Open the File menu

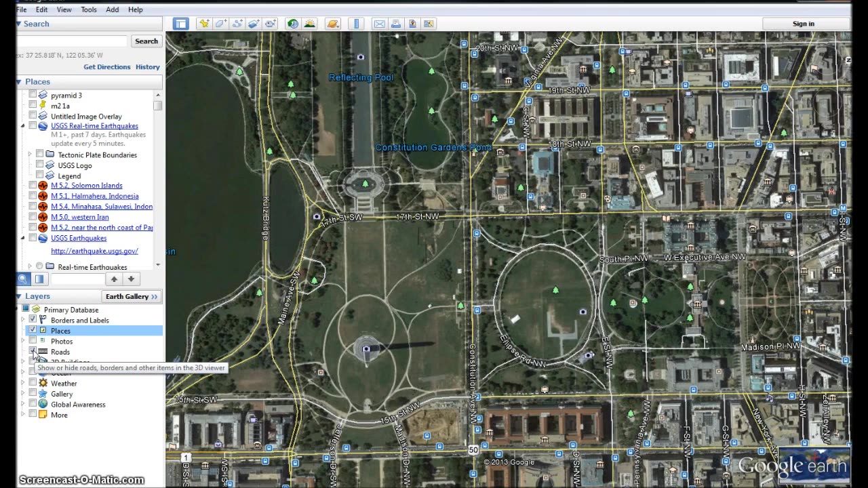(x=22, y=9)
